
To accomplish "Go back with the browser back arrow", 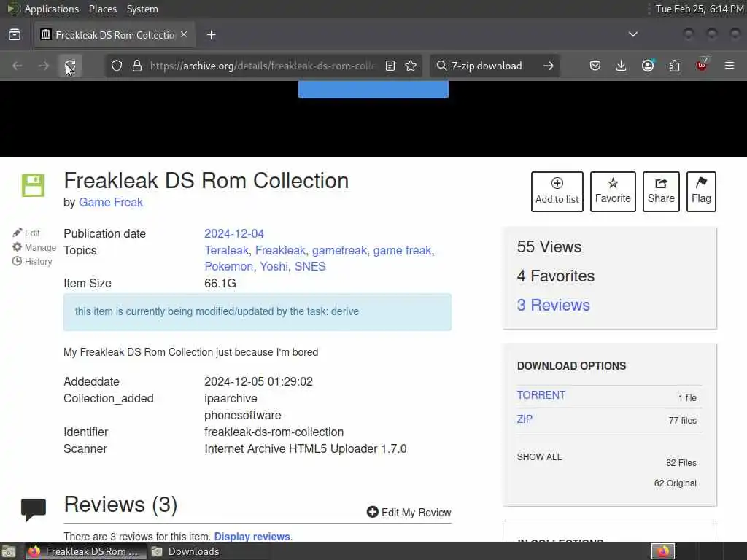I will pyautogui.click(x=18, y=66).
